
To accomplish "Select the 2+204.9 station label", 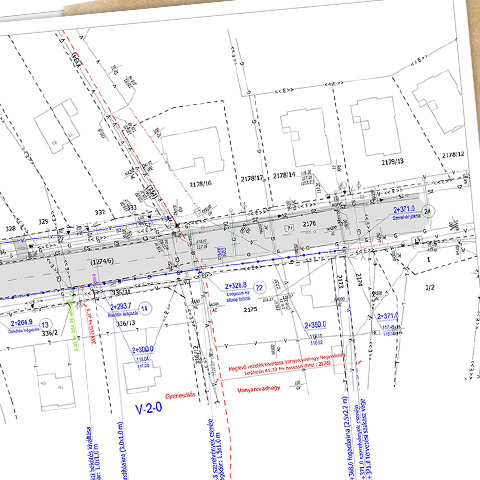I will 22,323.
